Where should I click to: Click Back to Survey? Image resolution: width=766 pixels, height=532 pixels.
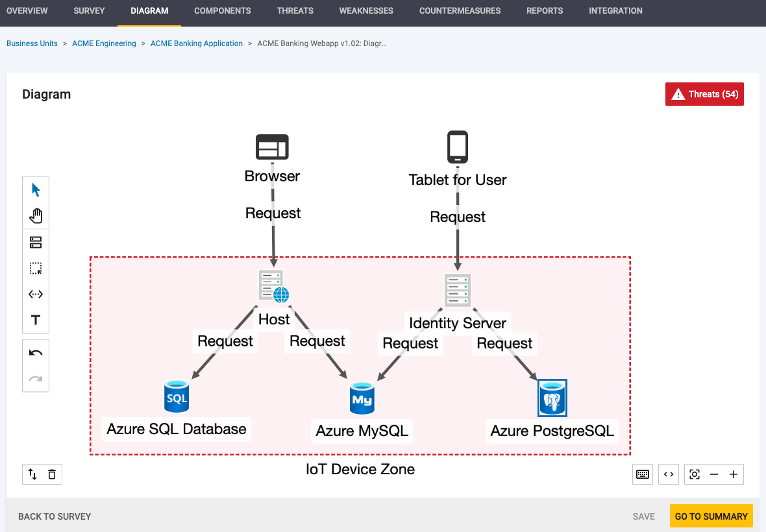pos(55,516)
